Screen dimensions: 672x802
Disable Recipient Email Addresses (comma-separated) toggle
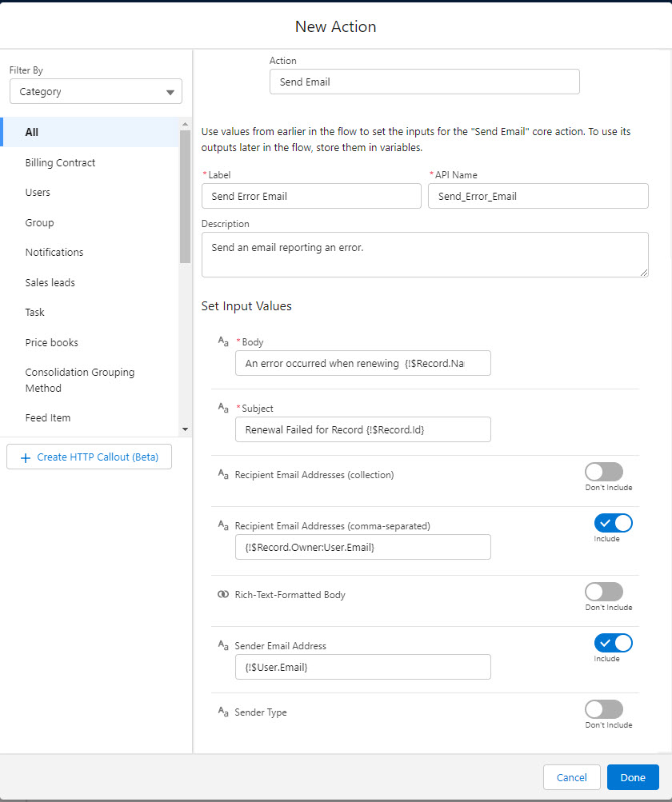click(x=613, y=523)
